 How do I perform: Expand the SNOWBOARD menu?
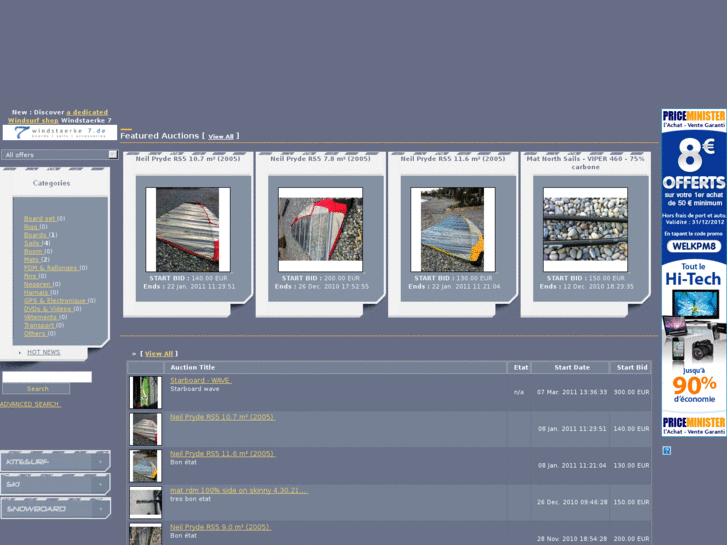tap(55, 508)
